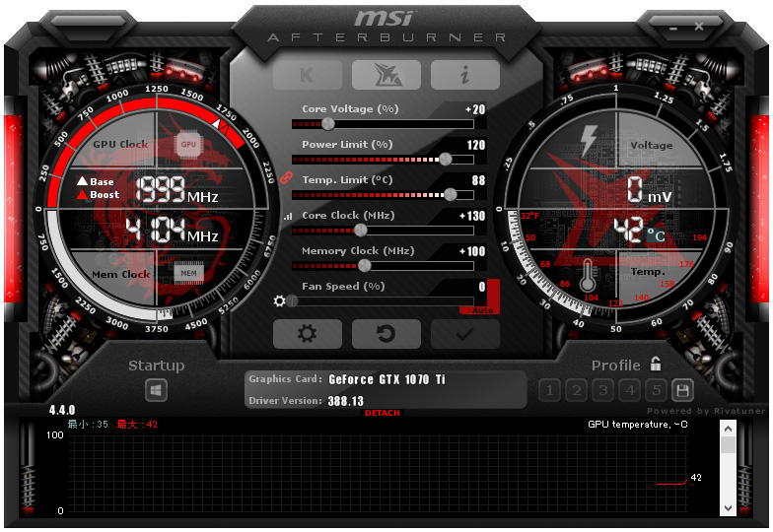773x532 pixels.
Task: Click the red DETACH link
Action: pyautogui.click(x=383, y=413)
